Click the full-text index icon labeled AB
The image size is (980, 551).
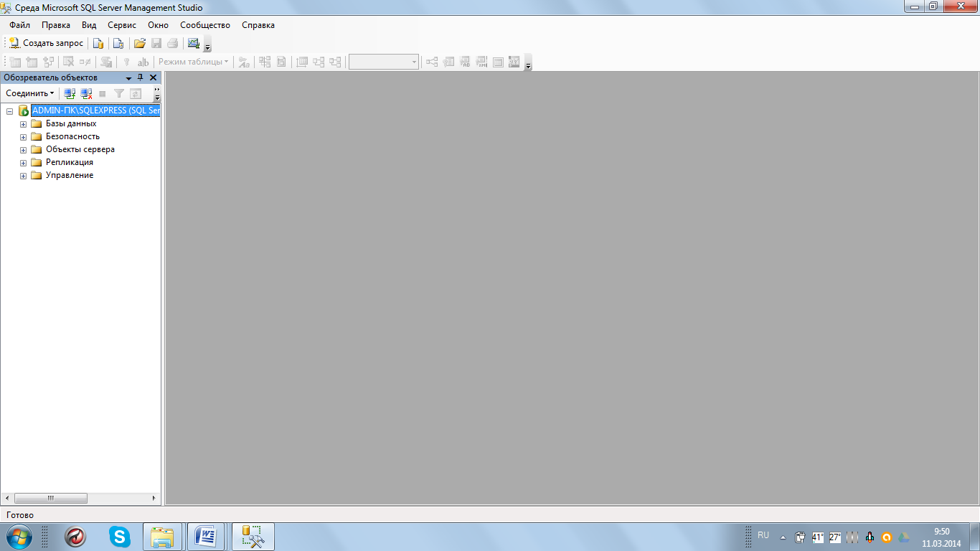point(465,62)
